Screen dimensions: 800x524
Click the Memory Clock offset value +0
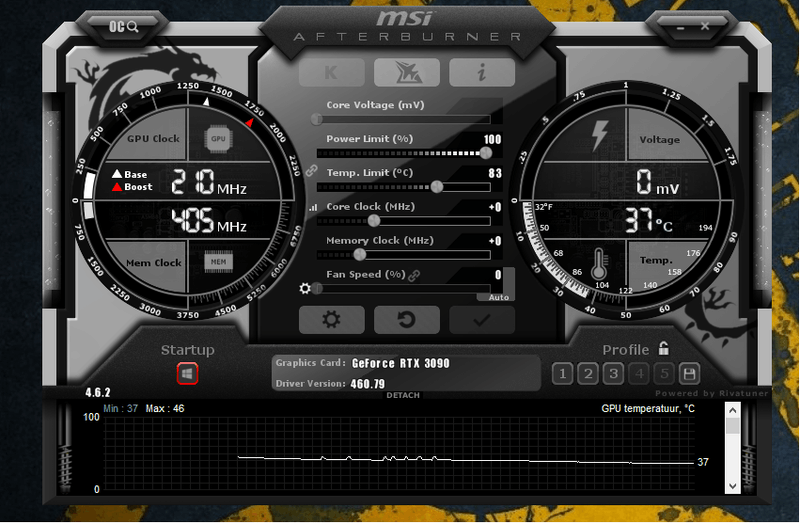(495, 241)
